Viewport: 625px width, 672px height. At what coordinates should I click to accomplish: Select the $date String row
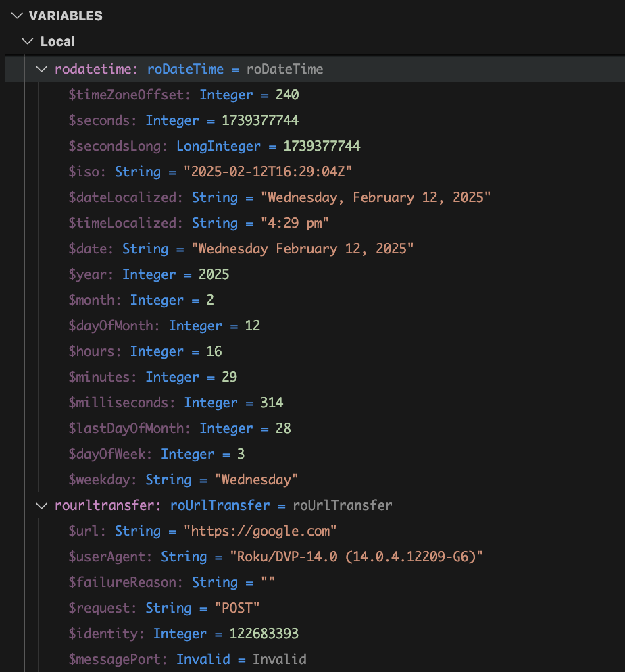(315, 249)
